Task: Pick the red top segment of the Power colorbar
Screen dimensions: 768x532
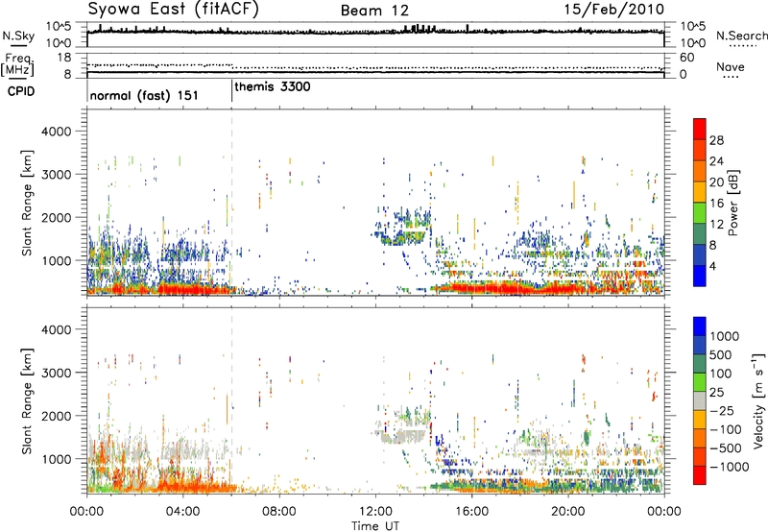Action: (x=700, y=129)
